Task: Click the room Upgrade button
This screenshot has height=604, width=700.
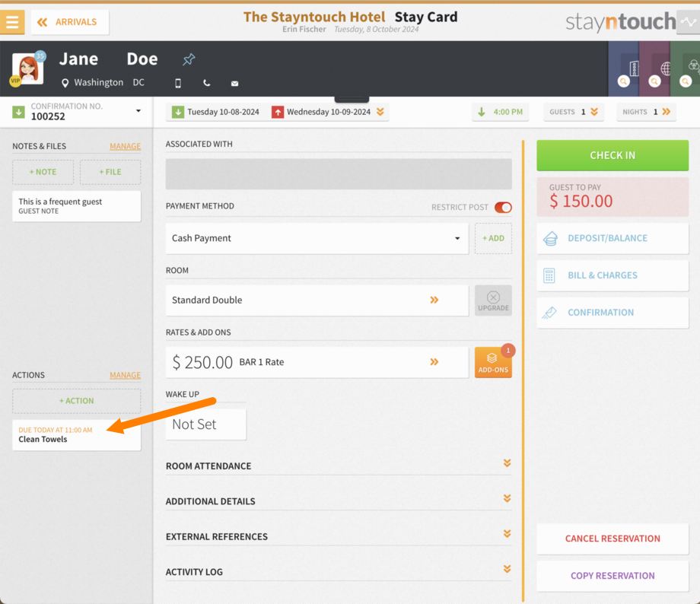Action: (493, 300)
